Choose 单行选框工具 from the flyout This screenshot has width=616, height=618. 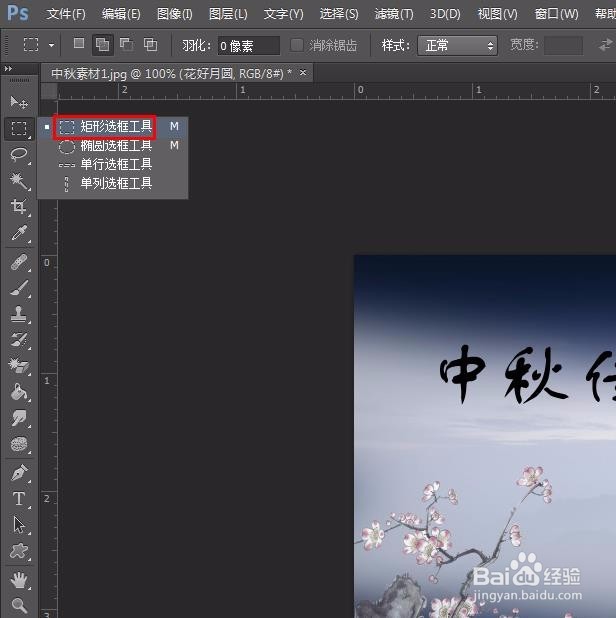[113, 164]
